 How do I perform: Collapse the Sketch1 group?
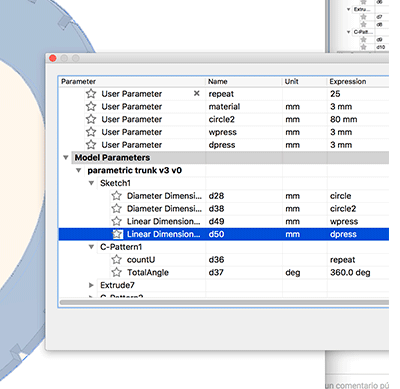pyautogui.click(x=91, y=183)
